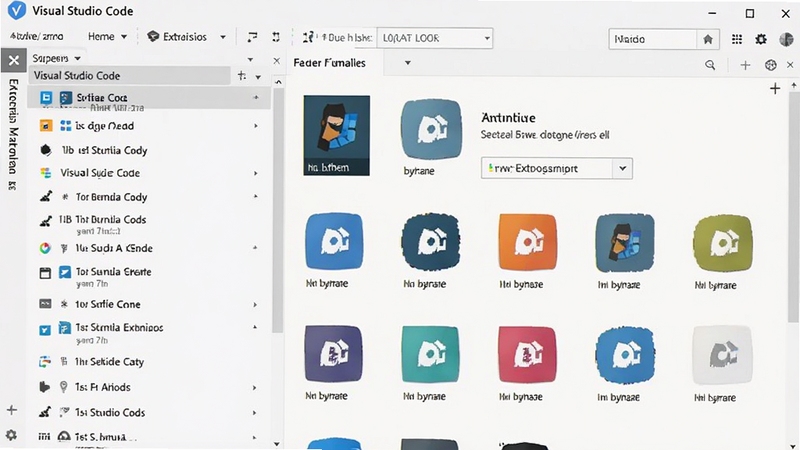Open the purple extension tile
This screenshot has height=450, width=800.
click(334, 354)
